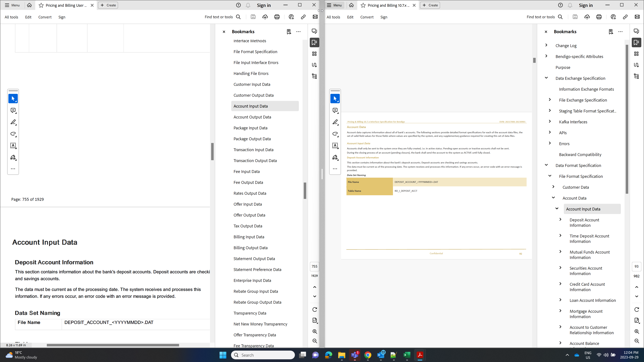The height and width of the screenshot is (362, 644).
Task: Select the highlighter pen tool in left window
Action: 13,122
